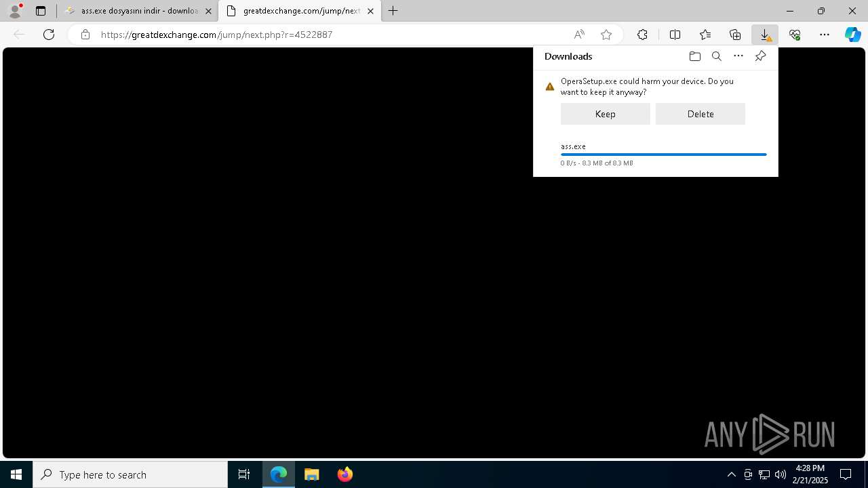Screen dimensions: 868x488
Task: Switch to the greatdexchange.com tab
Action: pyautogui.click(x=299, y=11)
